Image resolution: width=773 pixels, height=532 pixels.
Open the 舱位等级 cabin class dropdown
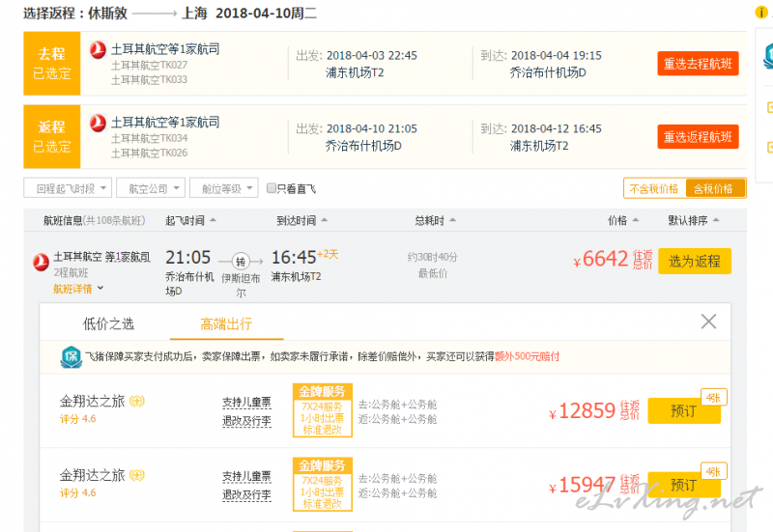click(224, 188)
